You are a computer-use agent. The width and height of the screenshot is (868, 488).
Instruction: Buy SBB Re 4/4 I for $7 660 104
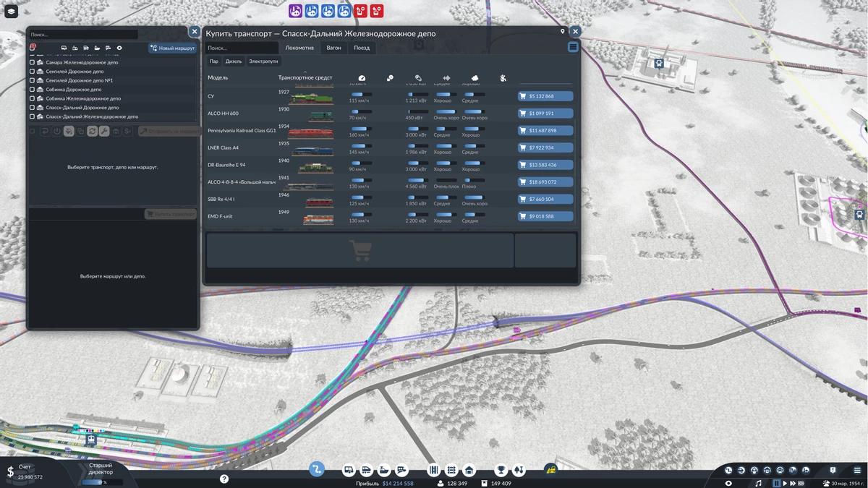point(546,199)
